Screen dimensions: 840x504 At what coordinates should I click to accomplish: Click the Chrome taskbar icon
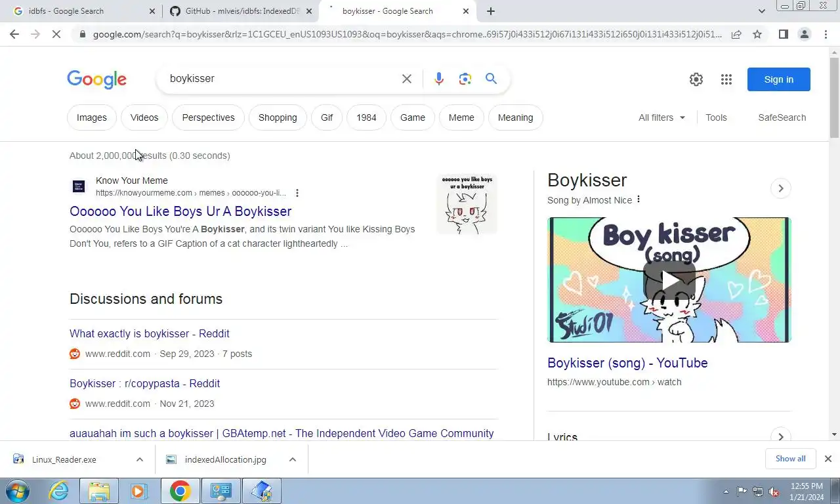[x=180, y=491]
